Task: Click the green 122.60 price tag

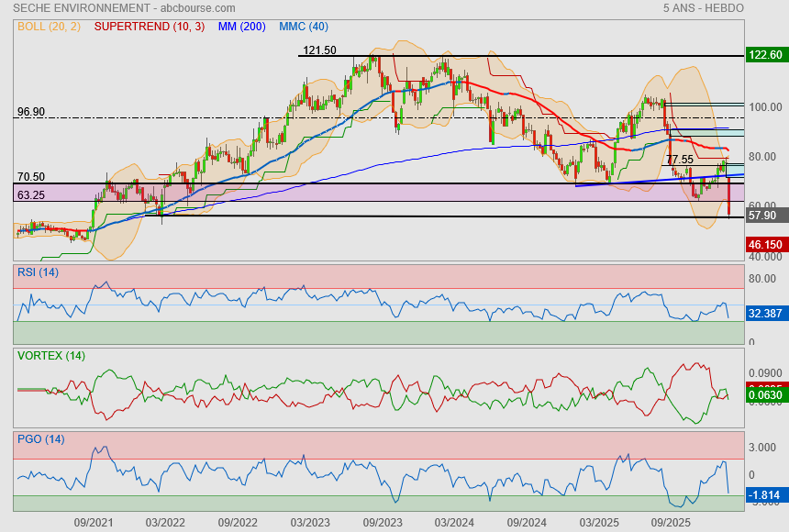Action: (766, 55)
